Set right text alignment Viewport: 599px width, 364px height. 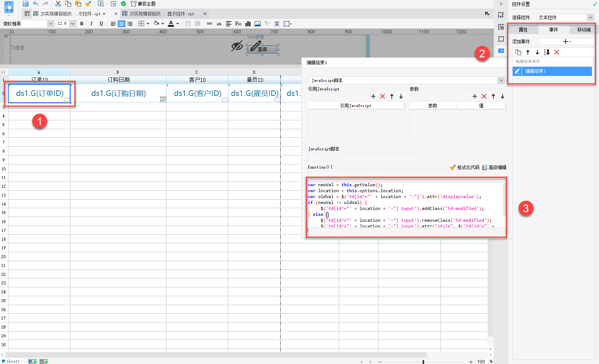coord(130,24)
